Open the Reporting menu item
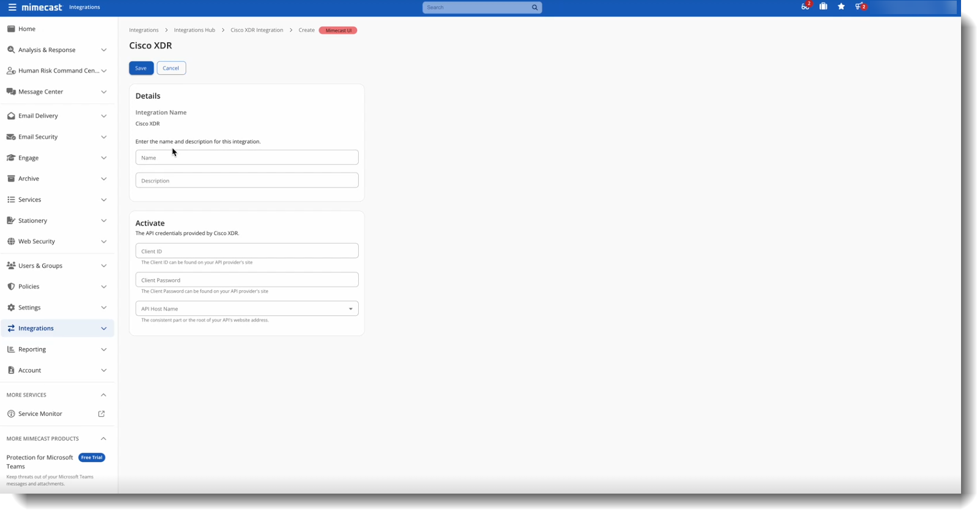980x515 pixels. [32, 349]
